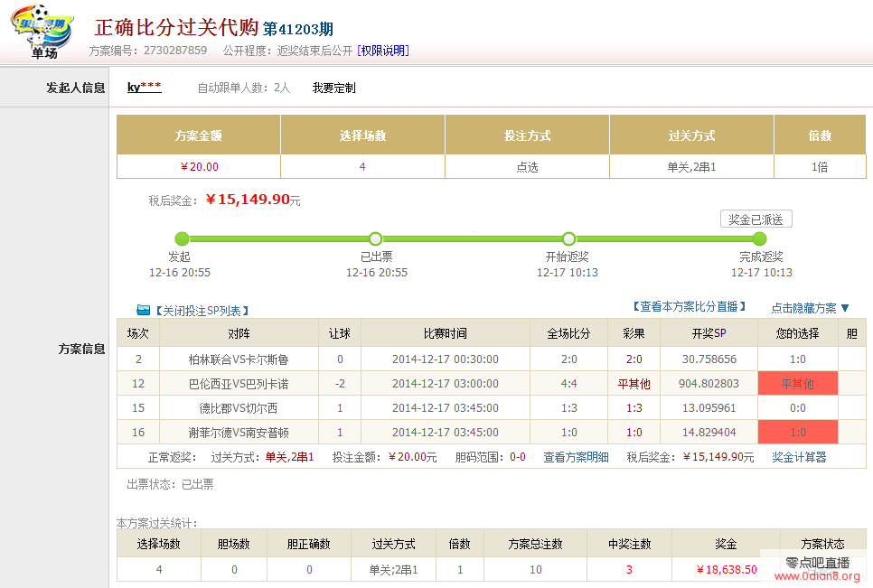Image resolution: width=873 pixels, height=588 pixels.
Task: Click the total bets value 10
Action: click(x=536, y=570)
